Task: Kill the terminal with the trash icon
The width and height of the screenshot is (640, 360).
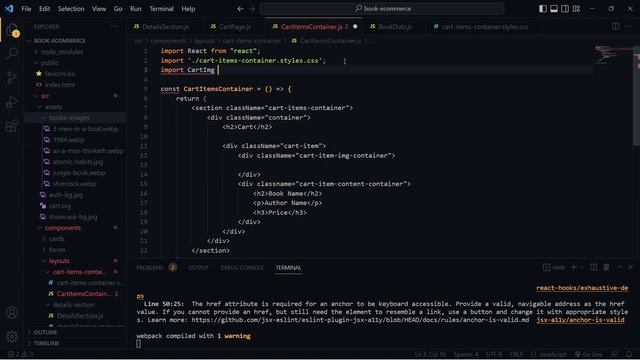Action: coord(607,267)
